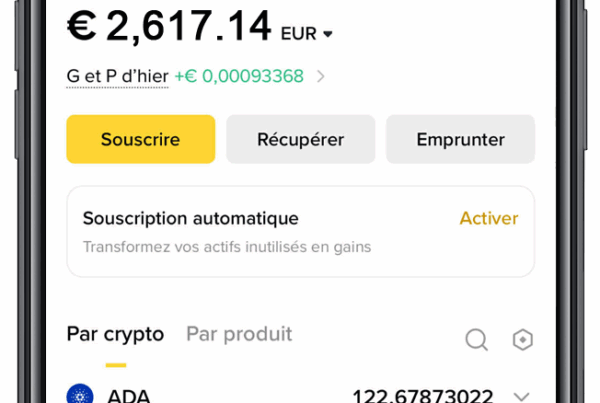Activate automatic subscription via Activer
The height and width of the screenshot is (403, 600).
(489, 218)
